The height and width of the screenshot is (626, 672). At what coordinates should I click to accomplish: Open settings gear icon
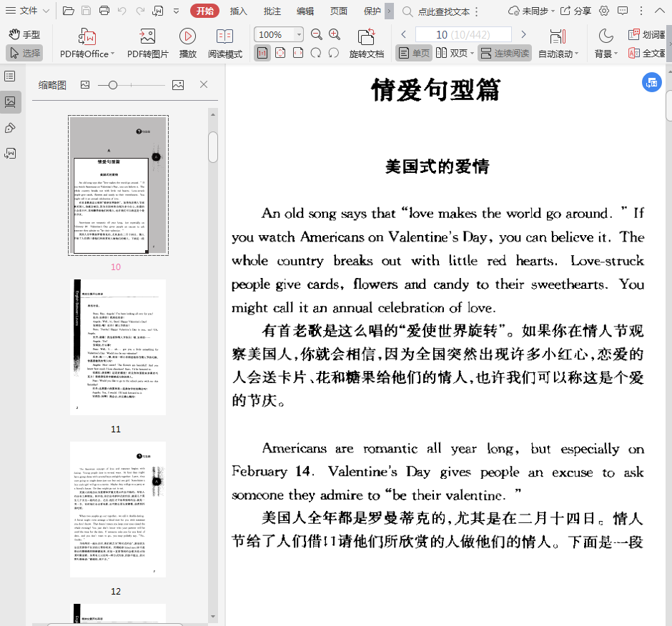pos(604,11)
